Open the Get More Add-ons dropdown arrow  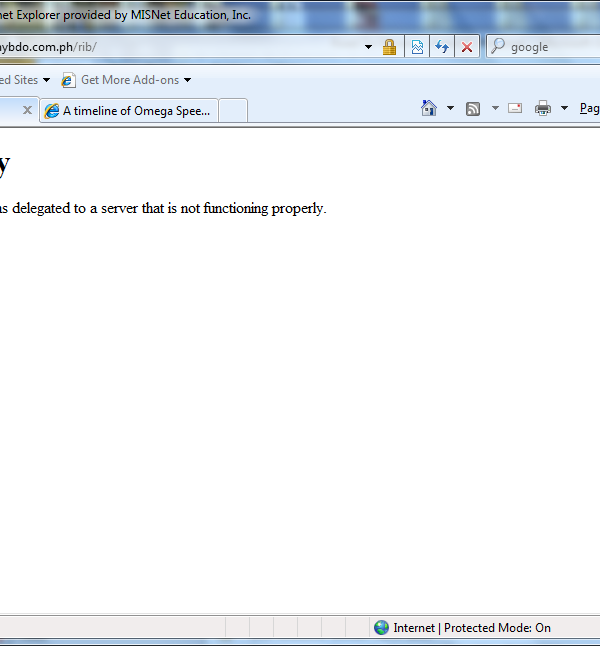point(188,80)
